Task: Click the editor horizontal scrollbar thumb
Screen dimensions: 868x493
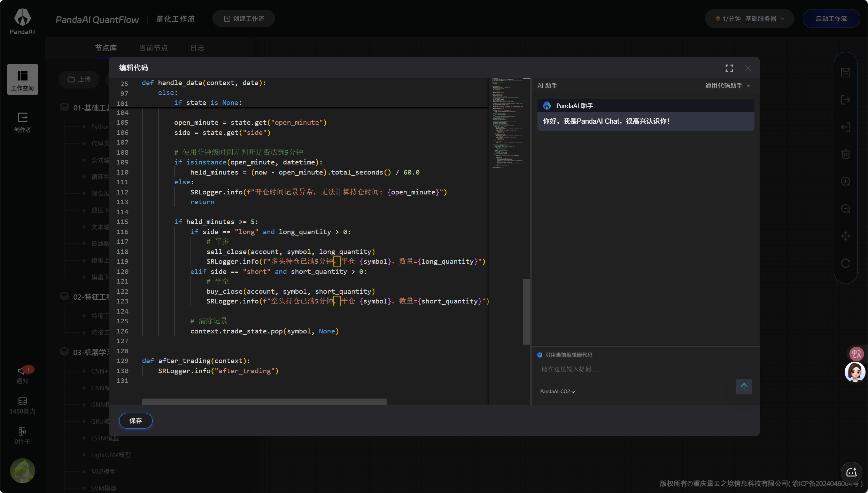Action: pos(264,402)
